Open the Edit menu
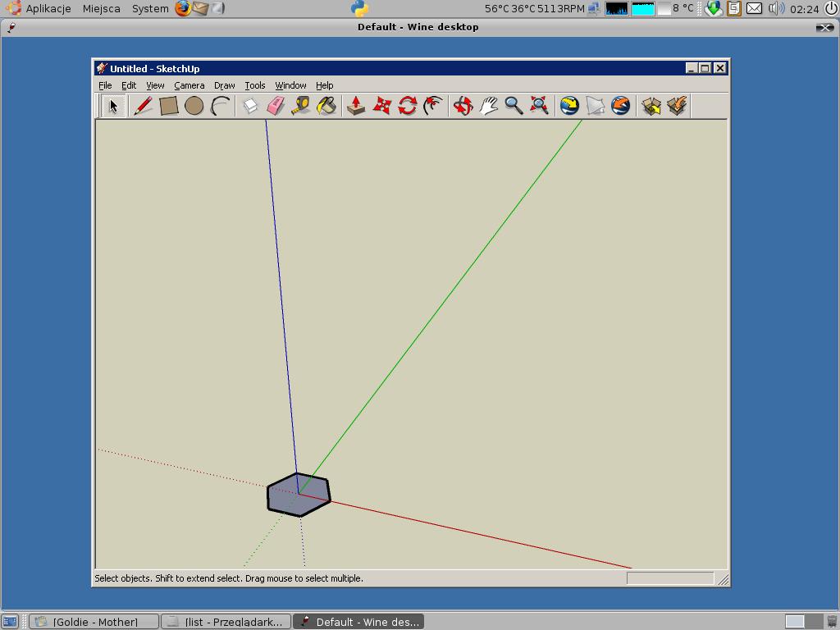Screen dimensions: 840x630 (129, 85)
